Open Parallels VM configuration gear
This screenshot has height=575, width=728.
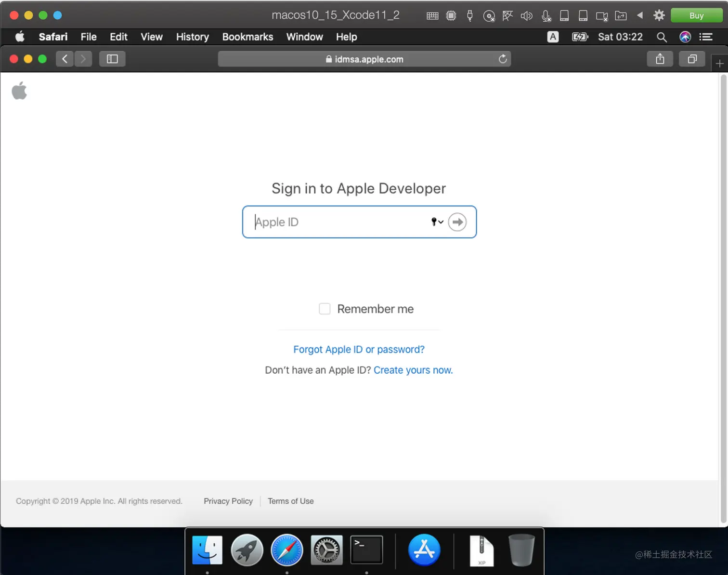click(659, 15)
